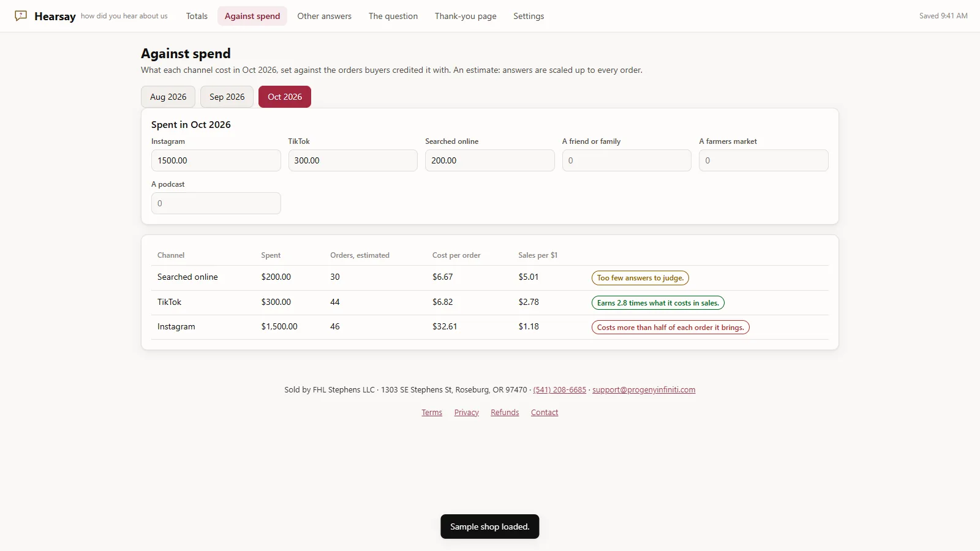Open the Refunds link
The image size is (980, 551).
coord(505,413)
